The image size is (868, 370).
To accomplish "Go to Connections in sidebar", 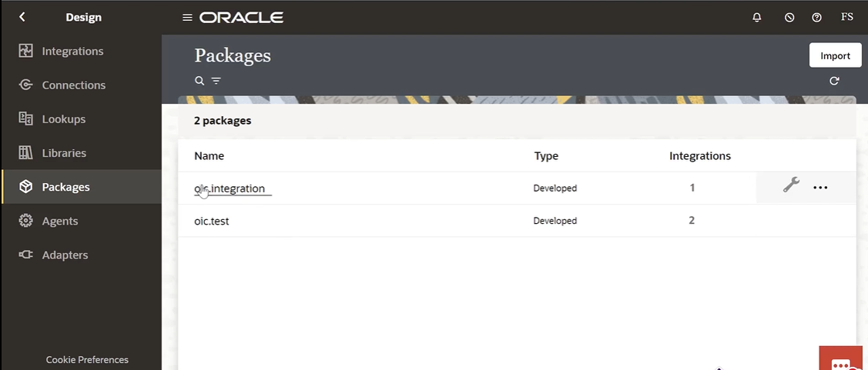I will pyautogui.click(x=74, y=85).
